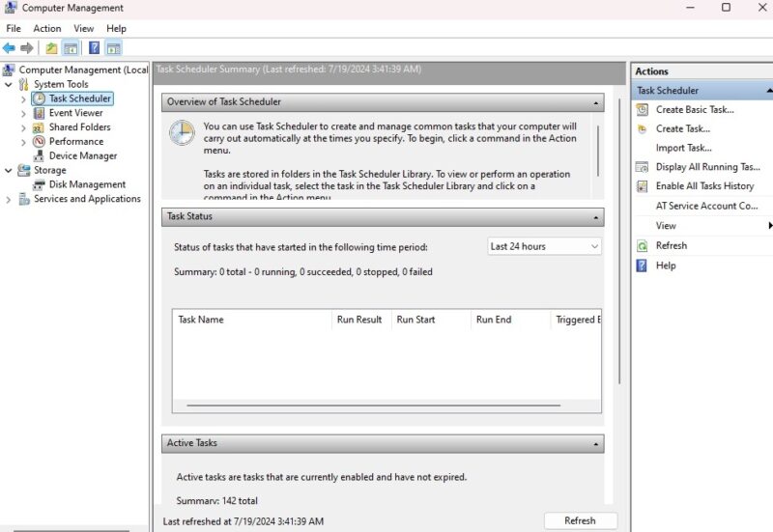Click the Triggered By column header
The width and height of the screenshot is (773, 532).
(576, 320)
